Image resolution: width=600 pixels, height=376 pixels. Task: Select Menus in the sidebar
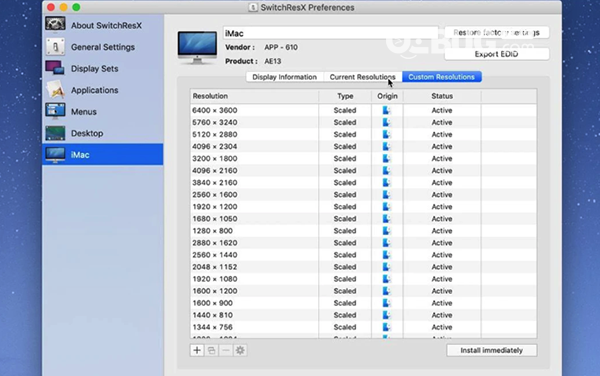(x=103, y=112)
